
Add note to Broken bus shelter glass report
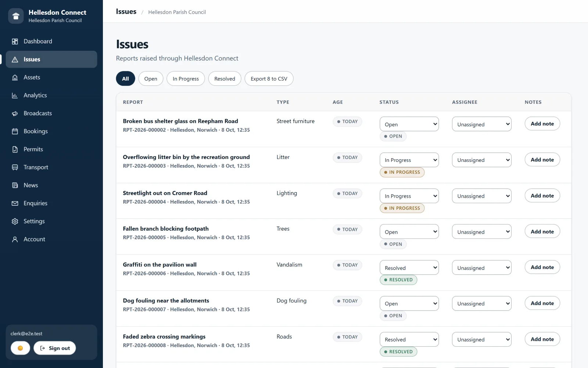point(542,124)
